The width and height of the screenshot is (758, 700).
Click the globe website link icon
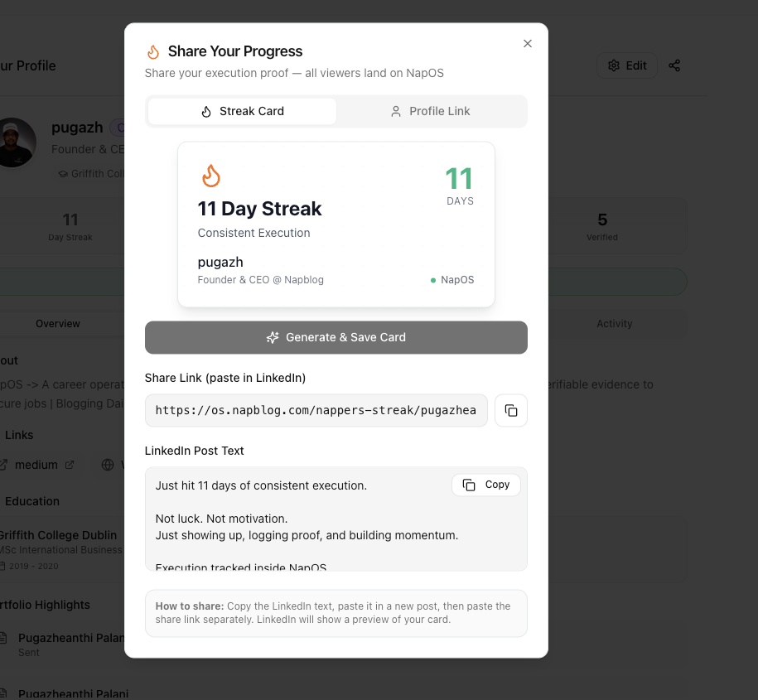pos(108,465)
